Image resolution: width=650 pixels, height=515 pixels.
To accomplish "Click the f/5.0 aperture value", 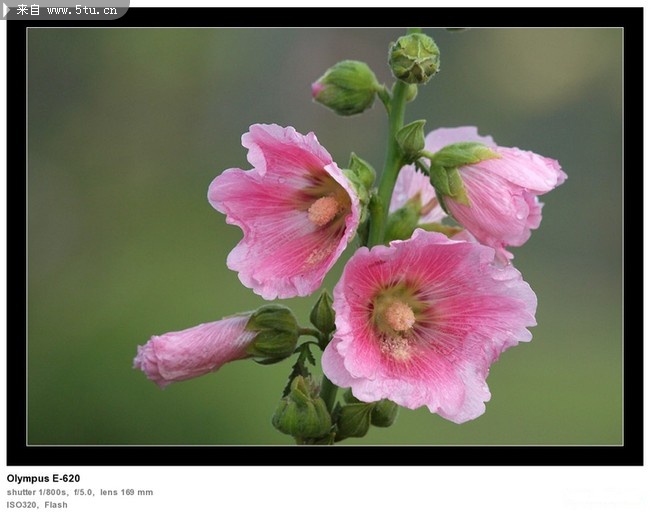I will pos(83,492).
